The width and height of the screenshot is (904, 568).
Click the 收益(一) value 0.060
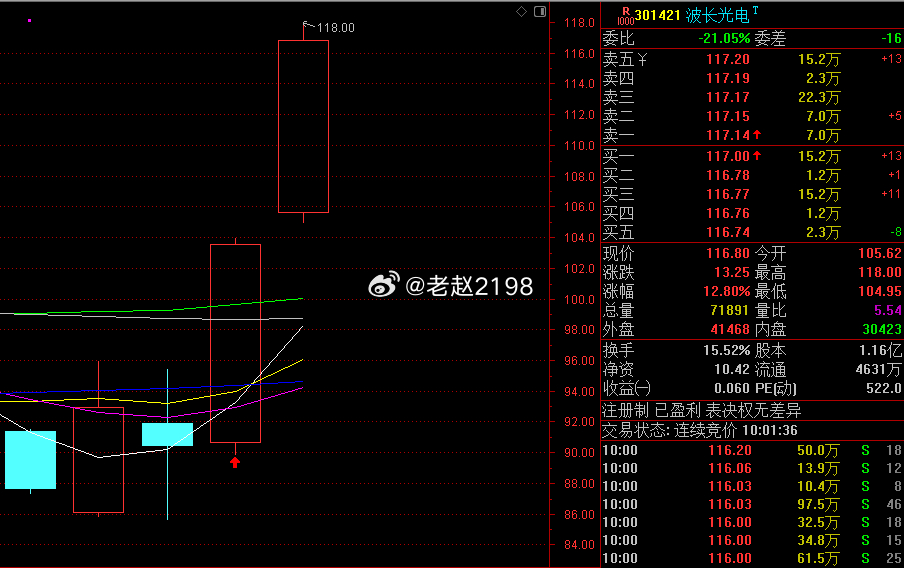point(732,388)
